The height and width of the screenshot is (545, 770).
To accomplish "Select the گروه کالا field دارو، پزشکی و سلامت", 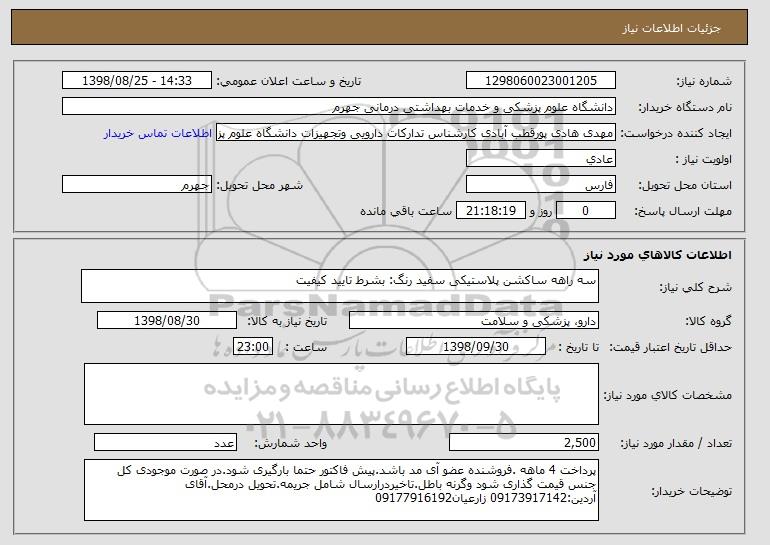I will point(474,321).
